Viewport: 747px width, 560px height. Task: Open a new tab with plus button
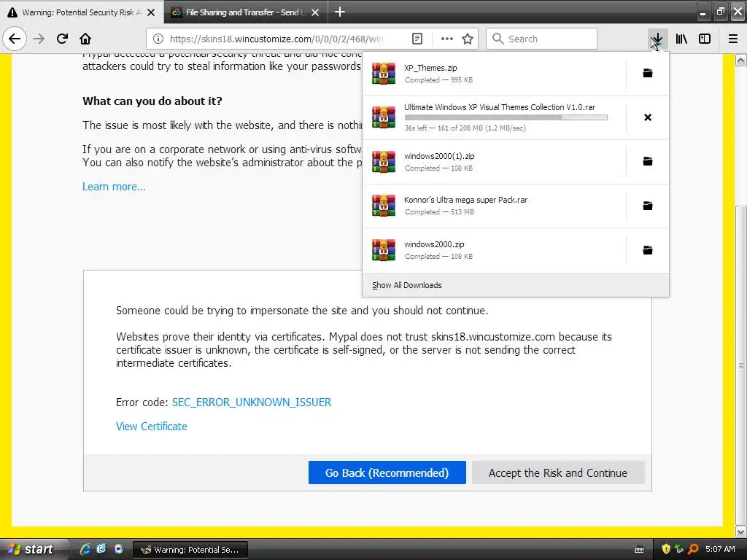[340, 12]
